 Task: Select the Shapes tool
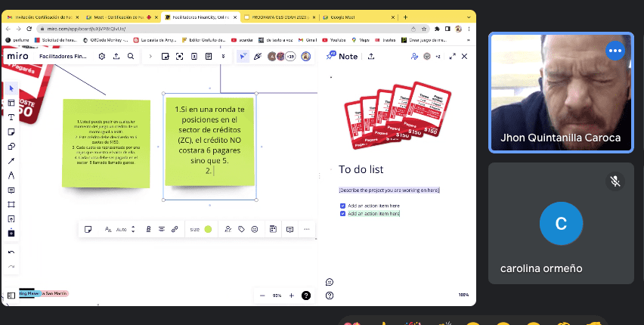pyautogui.click(x=11, y=147)
